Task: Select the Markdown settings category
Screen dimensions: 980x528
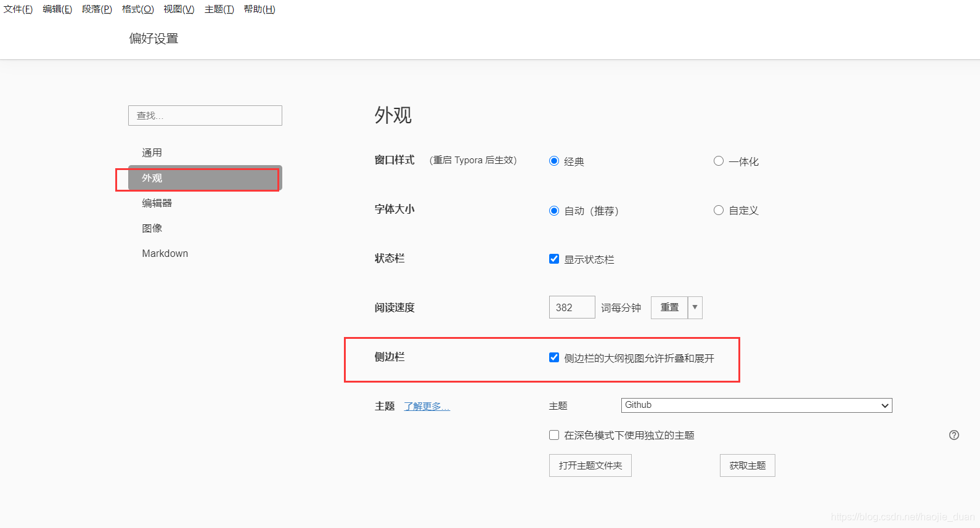Action: click(205, 254)
